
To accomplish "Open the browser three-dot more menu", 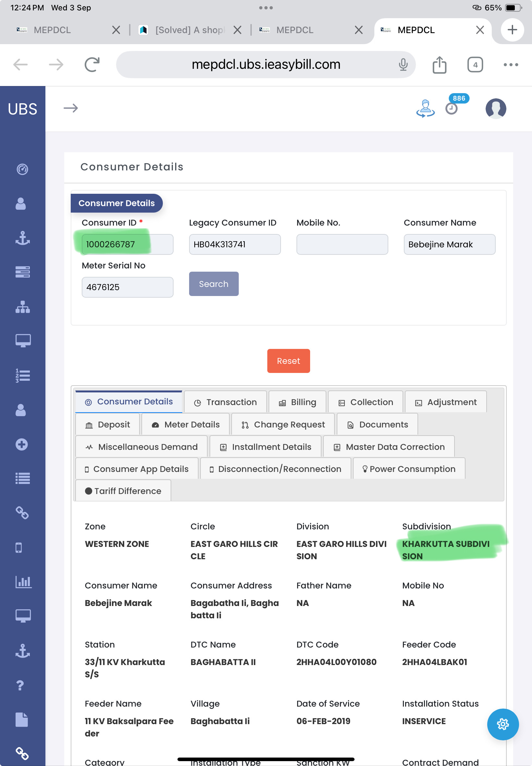I will point(510,65).
